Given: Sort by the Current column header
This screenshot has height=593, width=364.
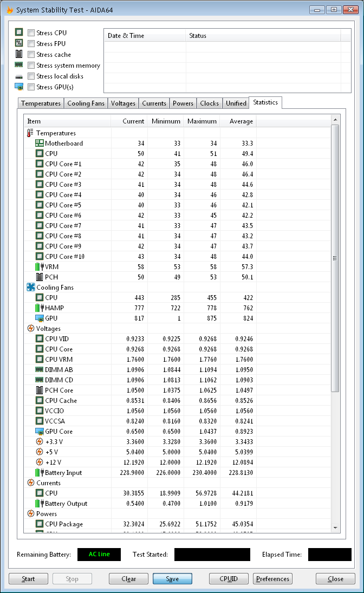Looking at the screenshot, I should (129, 121).
